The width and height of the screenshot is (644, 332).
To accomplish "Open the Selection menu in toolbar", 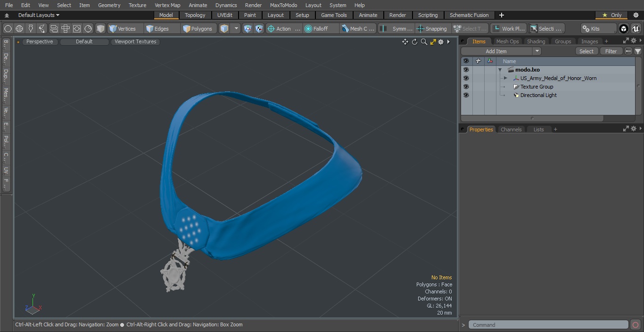I will coord(546,29).
